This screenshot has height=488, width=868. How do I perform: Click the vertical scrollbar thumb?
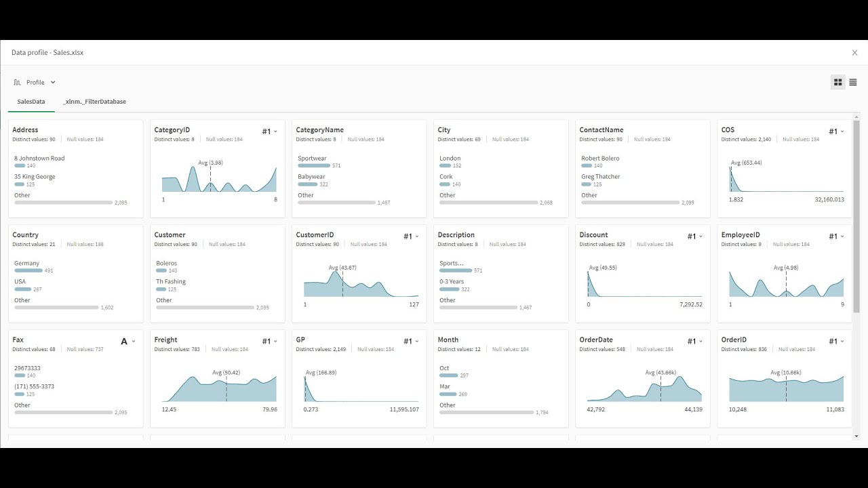(x=857, y=217)
